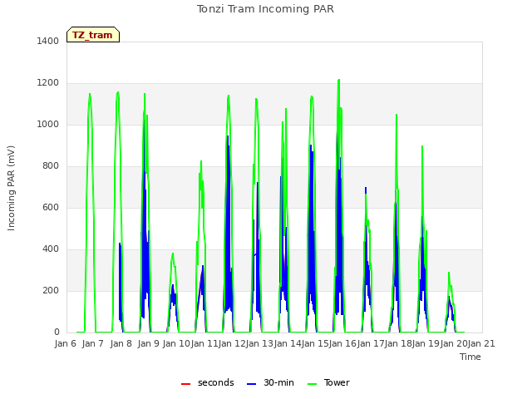This screenshot has width=532, height=399.
Task: Click the Jan 6 x-axis tick label
Action: [66, 343]
